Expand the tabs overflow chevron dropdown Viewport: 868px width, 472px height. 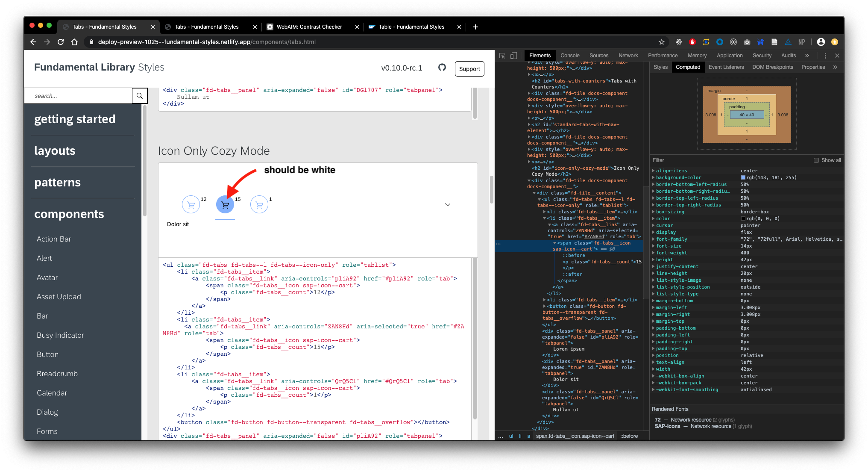coord(448,205)
